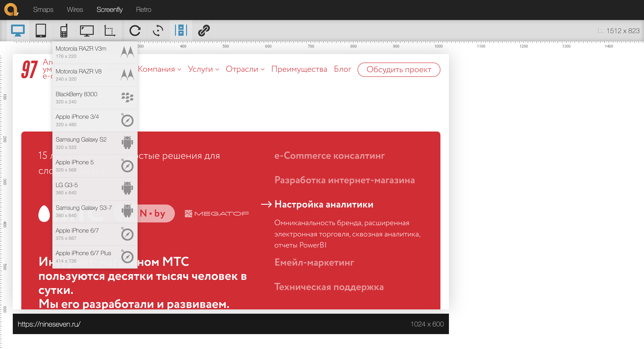644x349 pixels.
Task: Open the Преимущества page link
Action: 299,69
